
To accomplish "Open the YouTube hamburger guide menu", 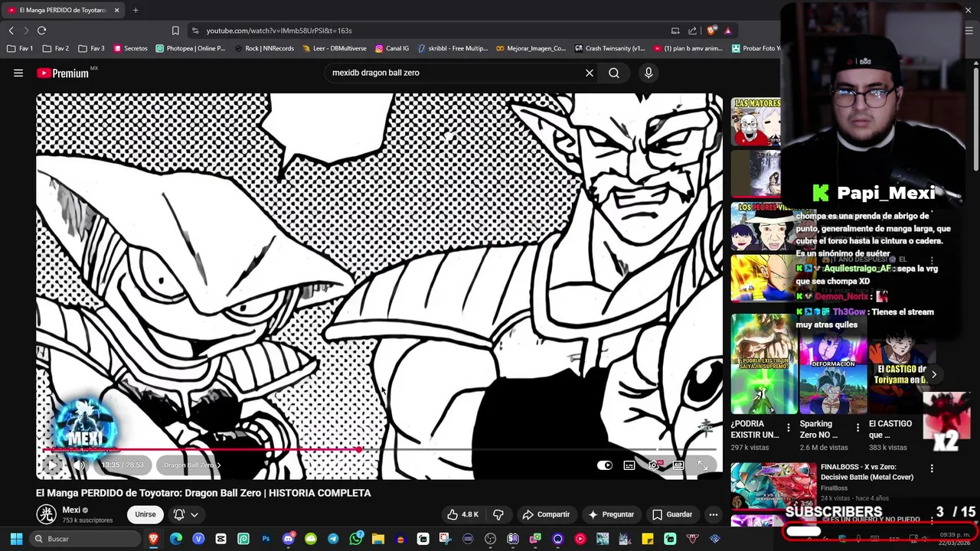I will click(18, 73).
